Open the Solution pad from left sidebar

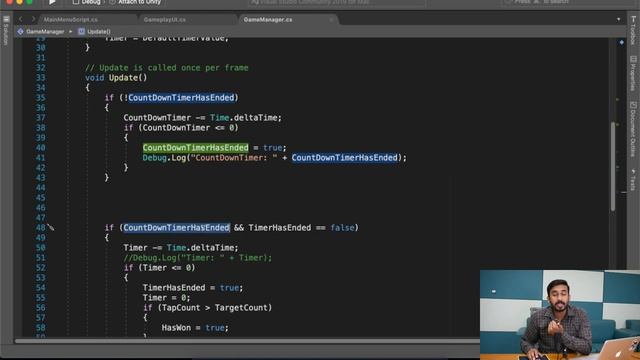pos(6,30)
